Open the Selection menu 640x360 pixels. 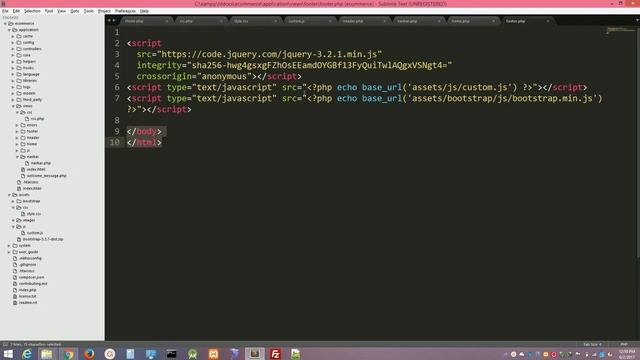click(x=32, y=11)
